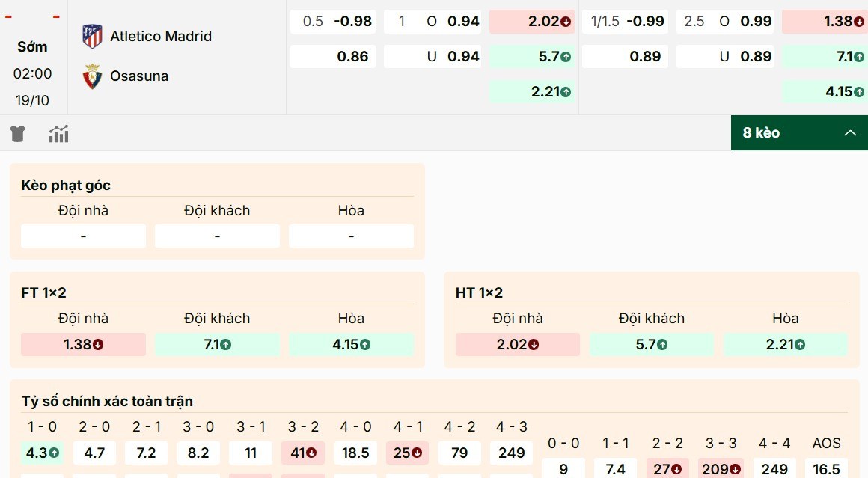Select draw odds 2.21 in HT 1×2
The width and height of the screenshot is (868, 478).
pyautogui.click(x=786, y=345)
